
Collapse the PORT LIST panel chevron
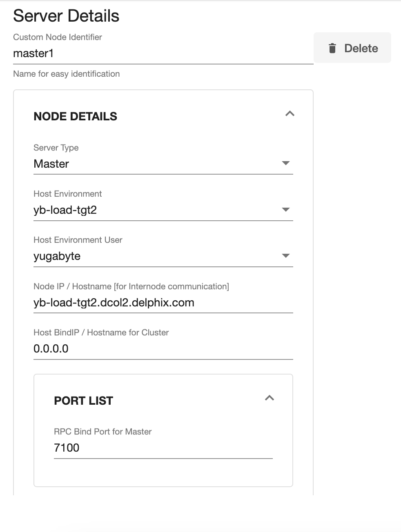pyautogui.click(x=269, y=398)
